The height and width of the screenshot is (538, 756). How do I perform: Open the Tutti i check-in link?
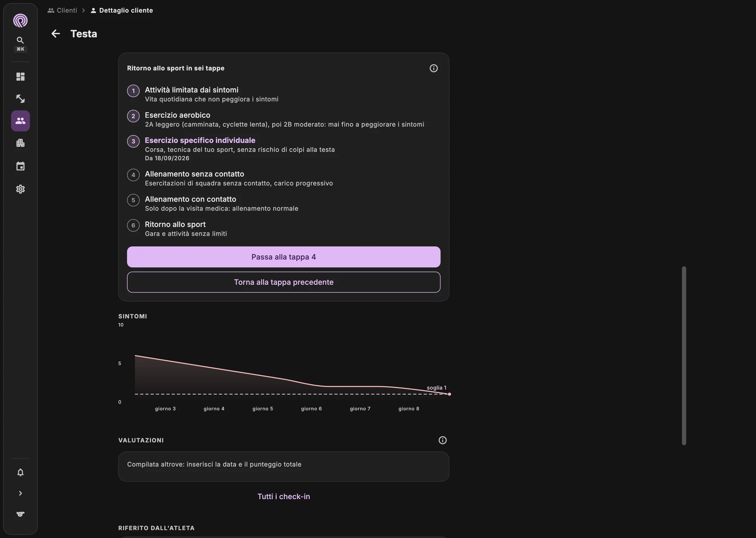tap(283, 496)
